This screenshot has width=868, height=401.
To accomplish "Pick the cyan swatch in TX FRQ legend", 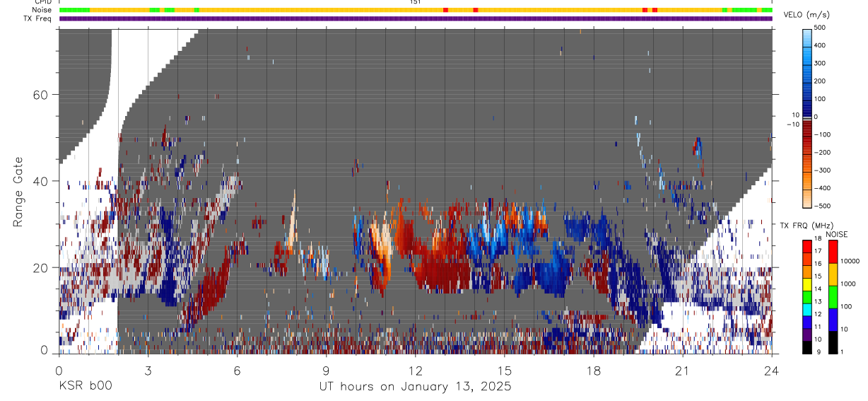I will [x=807, y=308].
